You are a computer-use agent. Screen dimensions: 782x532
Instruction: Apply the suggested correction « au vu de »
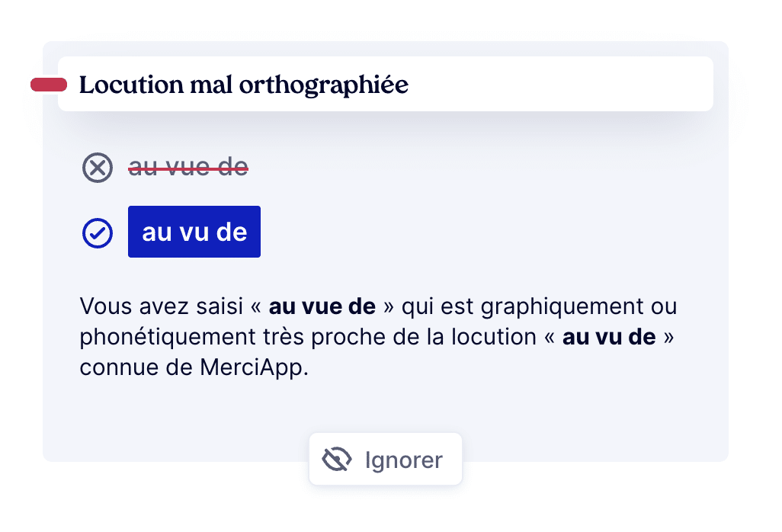point(194,232)
